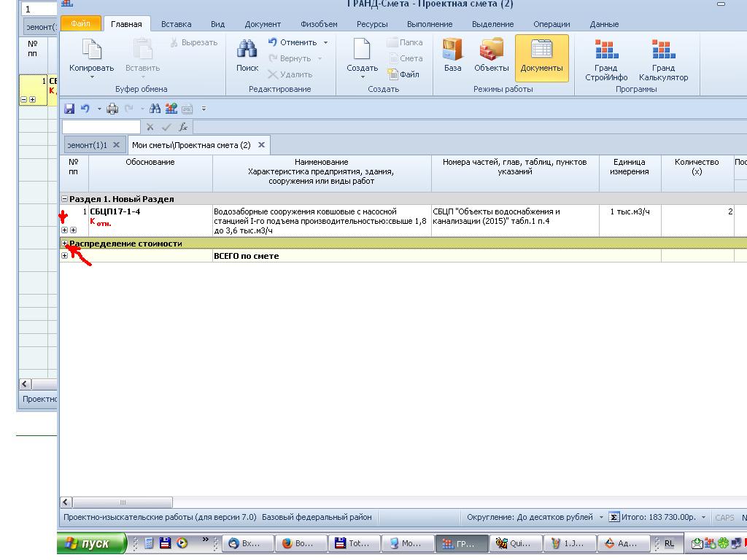Image resolution: width=747 pixels, height=560 pixels.
Task: Launch Гранд СтройИнфо program
Action: [606, 59]
